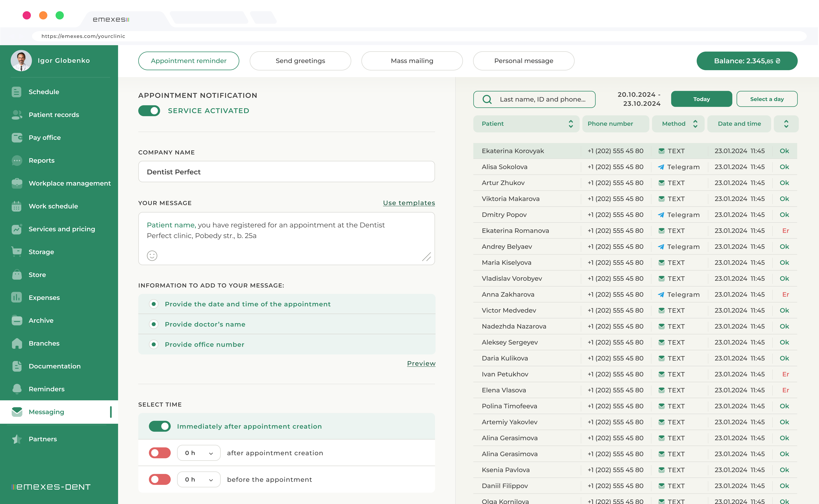This screenshot has height=504, width=819.
Task: Click the search magnifier icon
Action: point(487,99)
